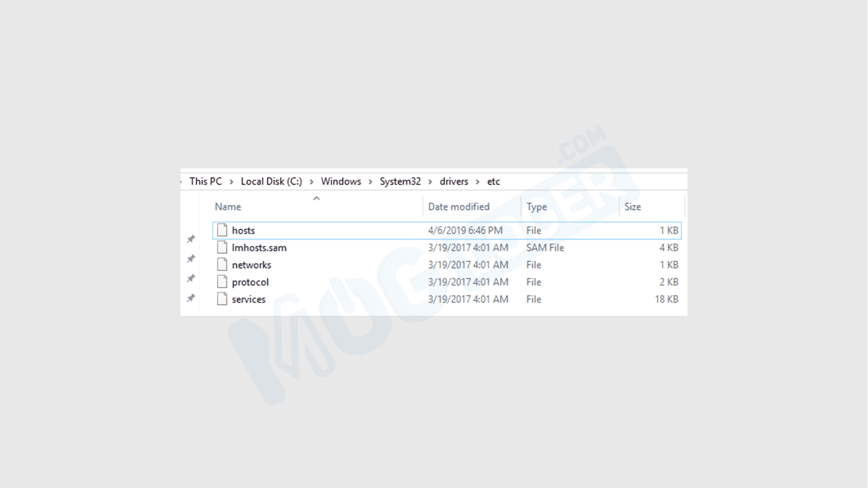Click the pin icon beside the hosts row

click(191, 239)
